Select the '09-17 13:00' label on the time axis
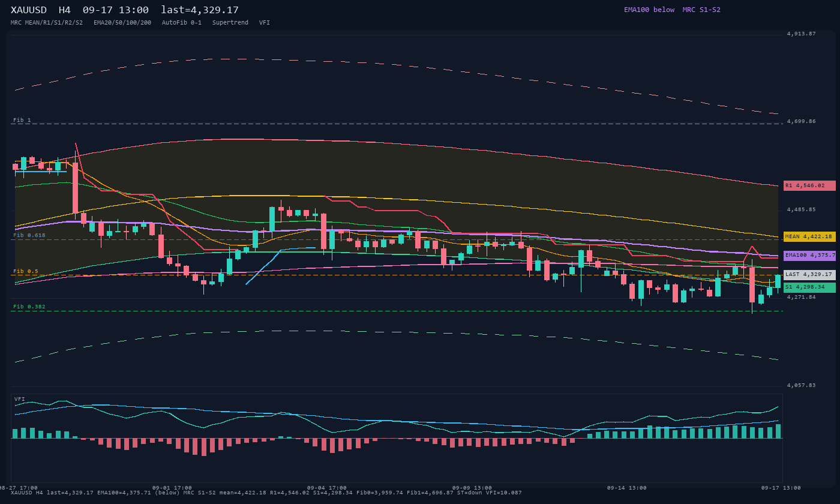 tap(781, 488)
